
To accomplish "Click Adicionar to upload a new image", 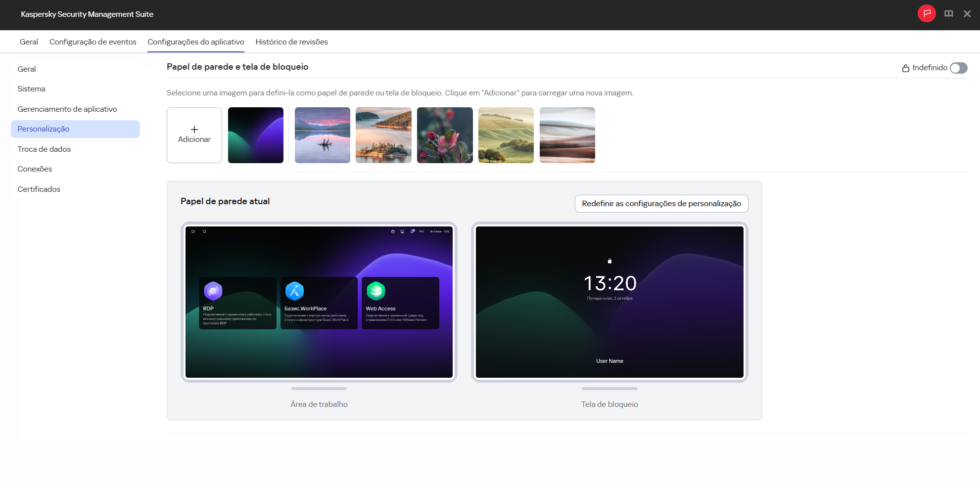I will click(194, 135).
